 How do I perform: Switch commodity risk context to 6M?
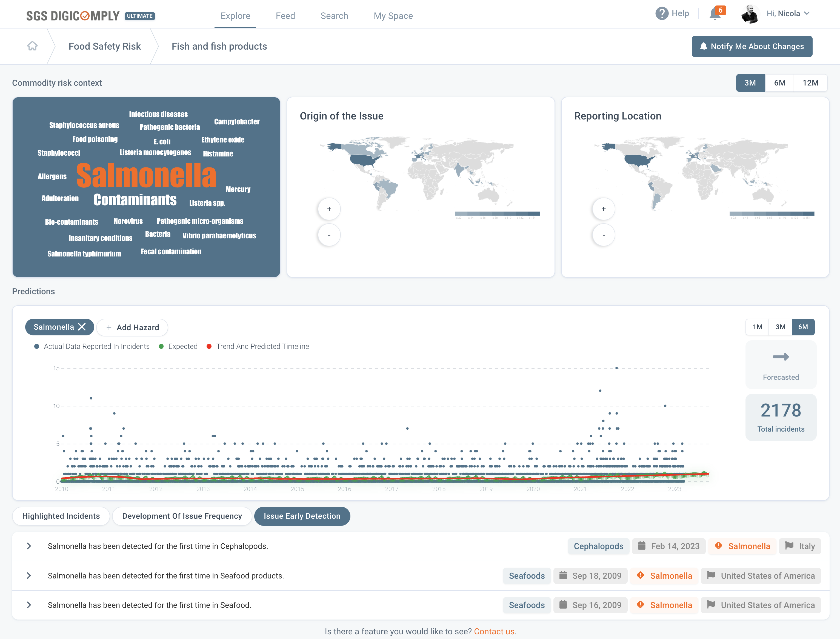779,83
